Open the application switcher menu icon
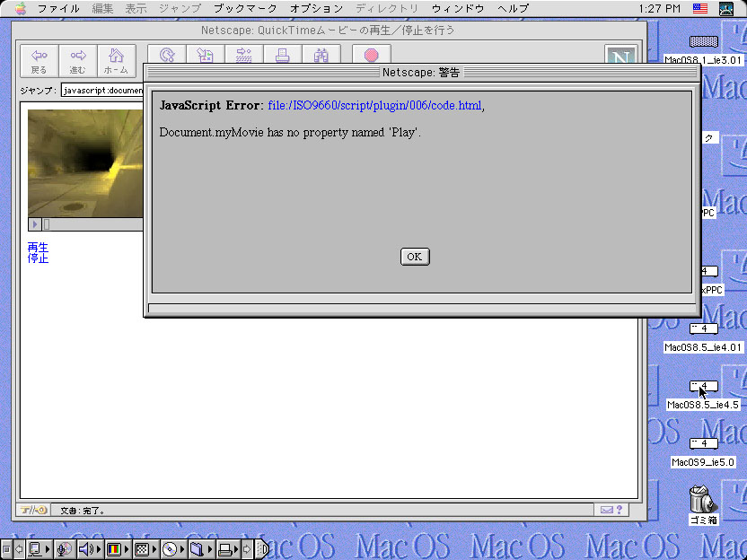 [726, 9]
